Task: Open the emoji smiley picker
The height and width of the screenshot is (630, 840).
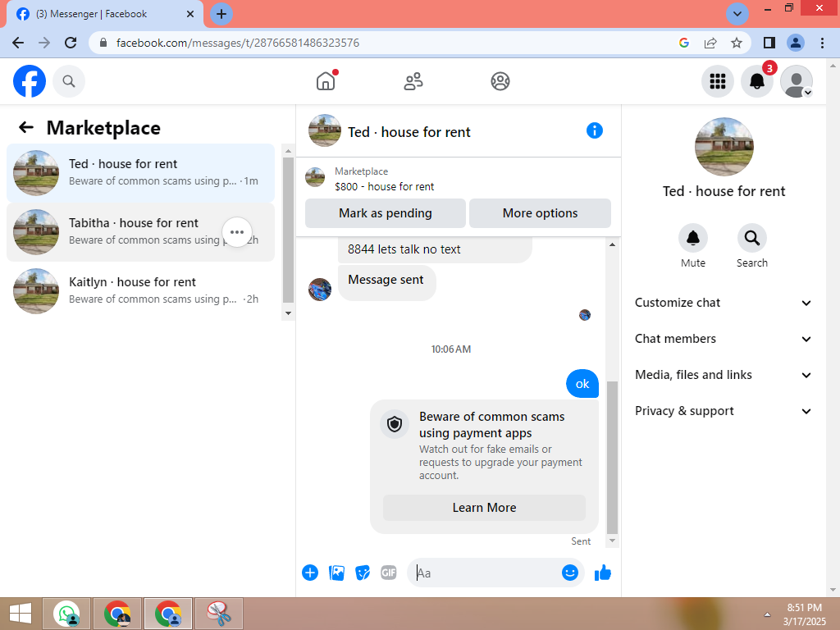Action: pos(569,573)
